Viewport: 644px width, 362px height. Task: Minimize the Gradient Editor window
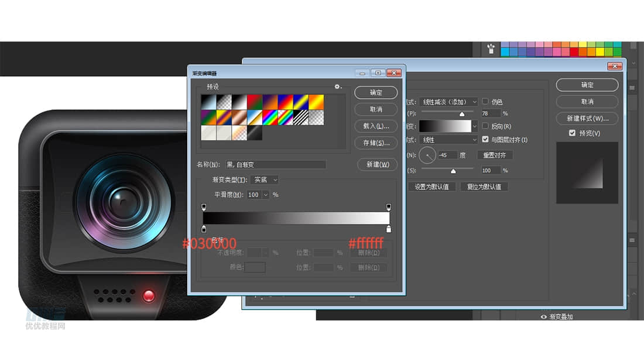coord(362,73)
